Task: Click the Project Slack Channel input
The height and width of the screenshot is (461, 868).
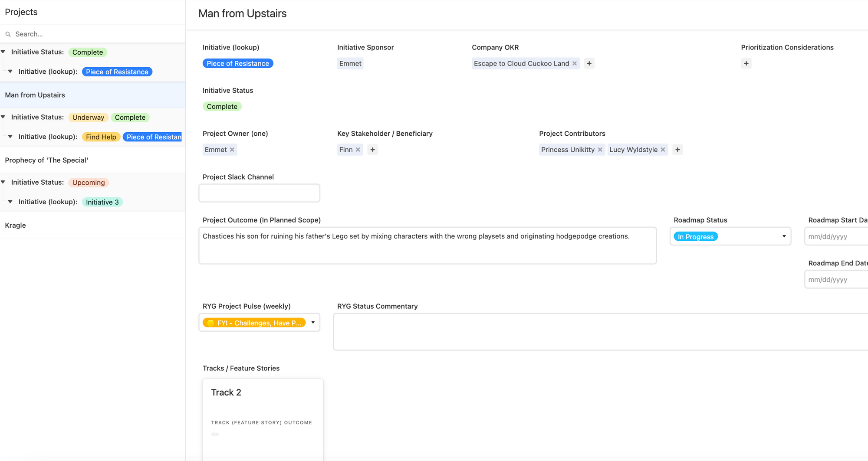Action: [x=260, y=193]
